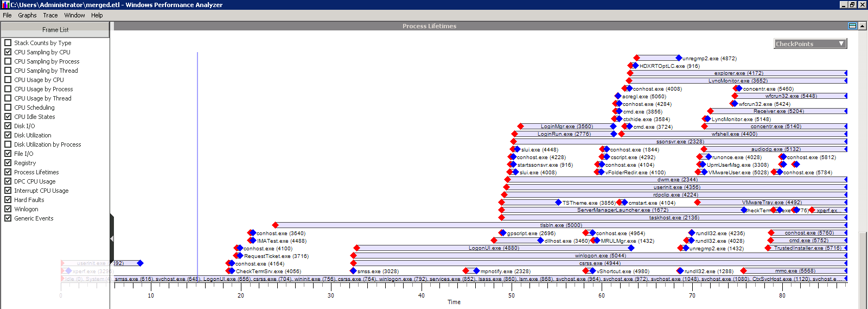Toggle the Winlogon checkbox

point(8,209)
